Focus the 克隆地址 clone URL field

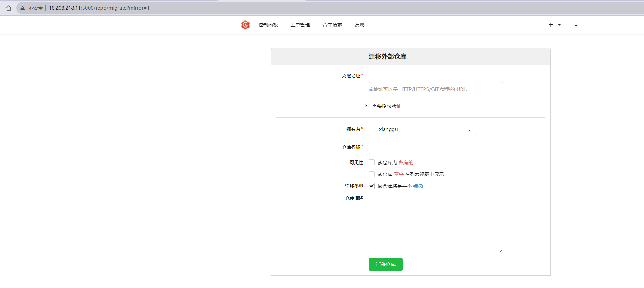[x=436, y=76]
